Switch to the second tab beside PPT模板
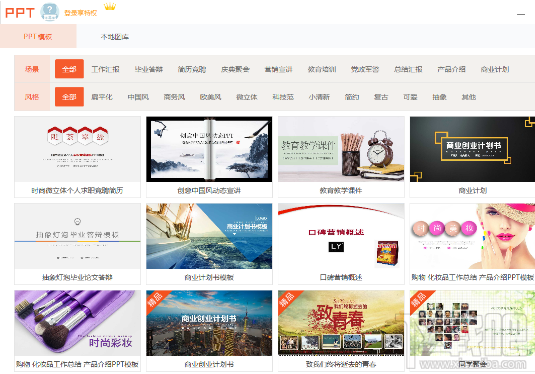 coord(115,37)
